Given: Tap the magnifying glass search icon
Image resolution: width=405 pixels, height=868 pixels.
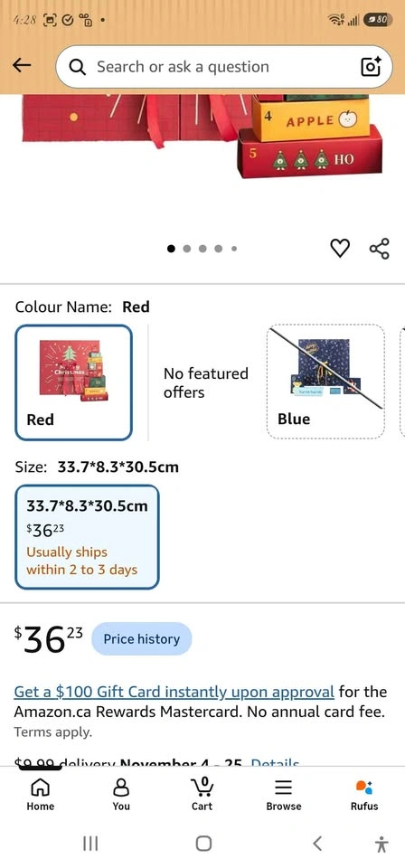Looking at the screenshot, I should pos(78,67).
